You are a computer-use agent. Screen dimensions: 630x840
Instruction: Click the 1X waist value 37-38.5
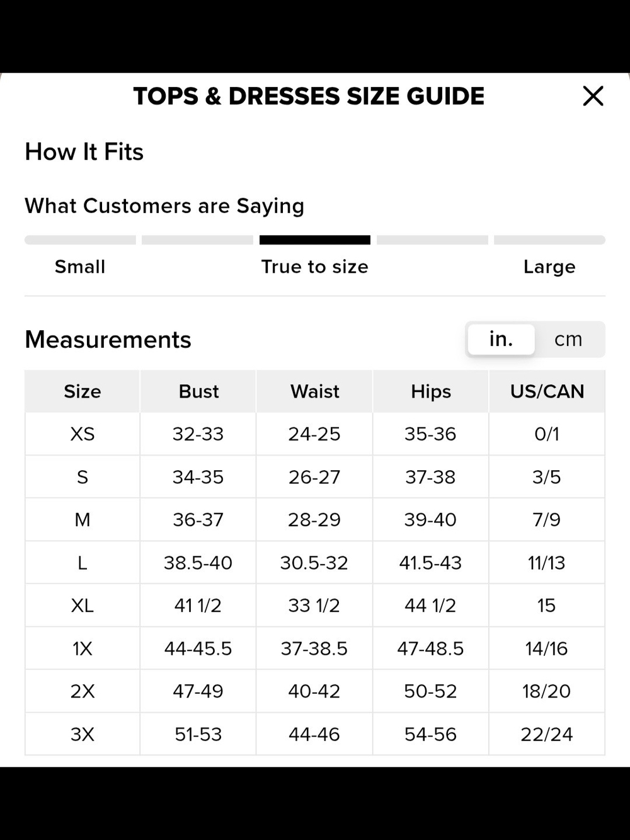(x=314, y=648)
